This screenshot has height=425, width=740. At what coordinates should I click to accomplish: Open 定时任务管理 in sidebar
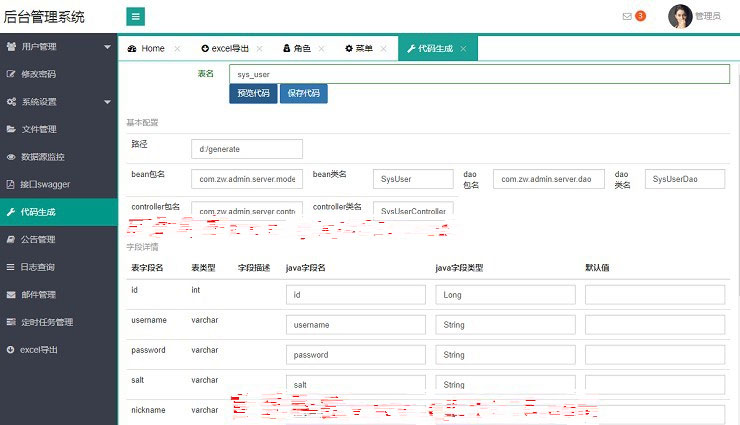(46, 322)
